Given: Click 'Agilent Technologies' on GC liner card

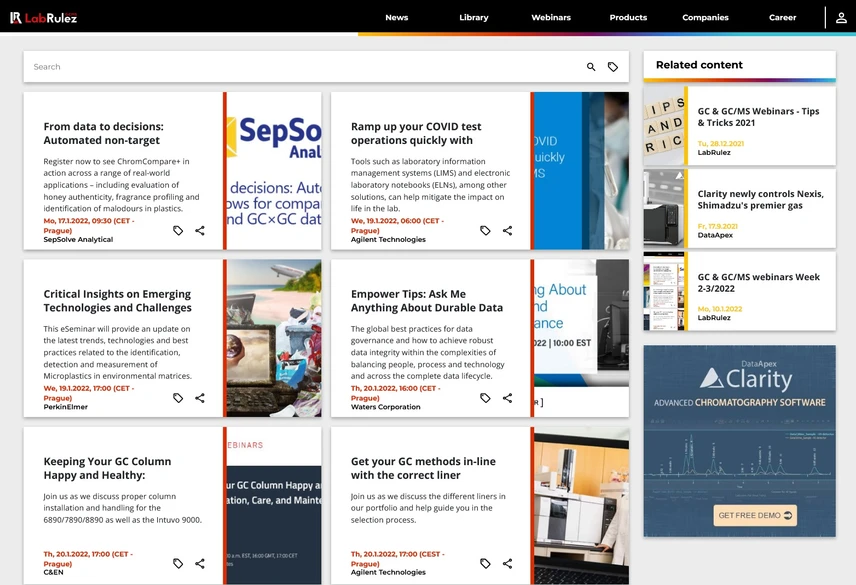Looking at the screenshot, I should point(388,572).
